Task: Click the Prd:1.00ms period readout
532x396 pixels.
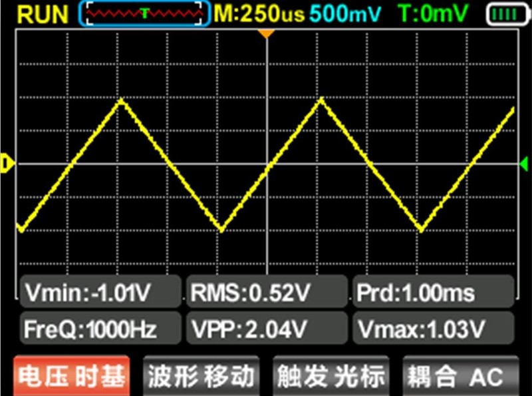Action: pos(433,292)
